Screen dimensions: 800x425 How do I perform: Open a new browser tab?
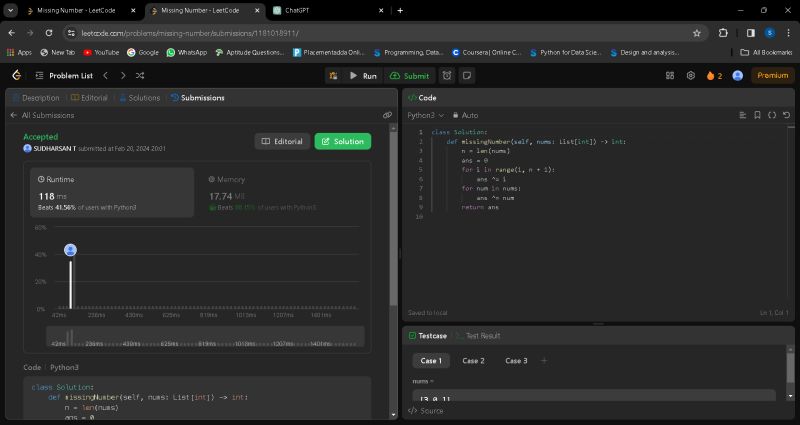(400, 10)
